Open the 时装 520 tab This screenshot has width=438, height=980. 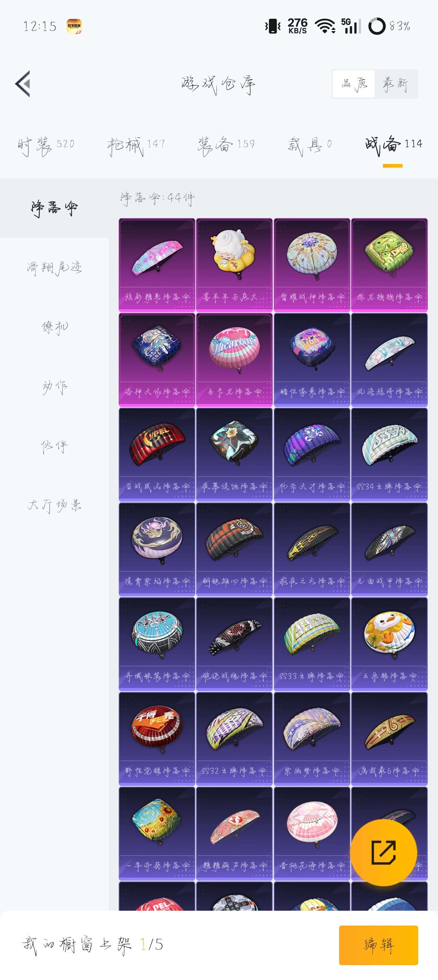pos(46,145)
